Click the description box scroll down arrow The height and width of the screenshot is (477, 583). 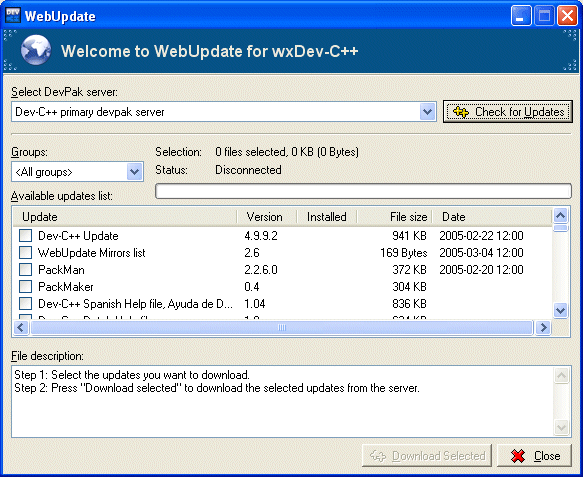tap(561, 427)
